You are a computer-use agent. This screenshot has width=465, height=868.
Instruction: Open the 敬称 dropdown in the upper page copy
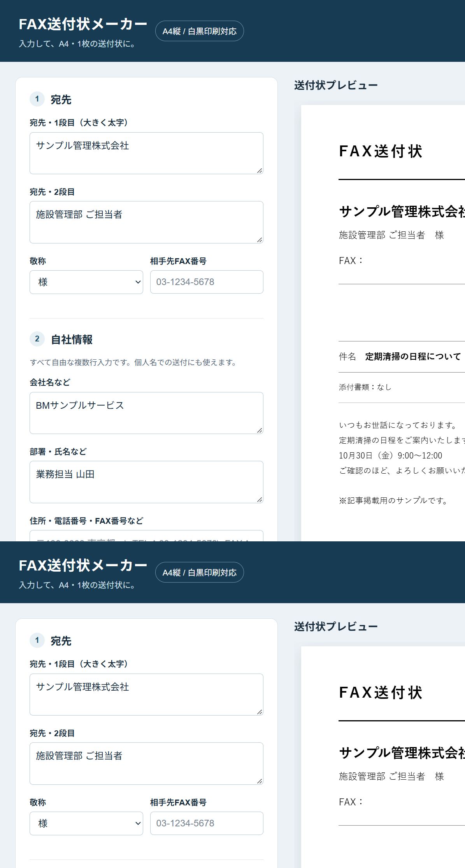click(86, 282)
